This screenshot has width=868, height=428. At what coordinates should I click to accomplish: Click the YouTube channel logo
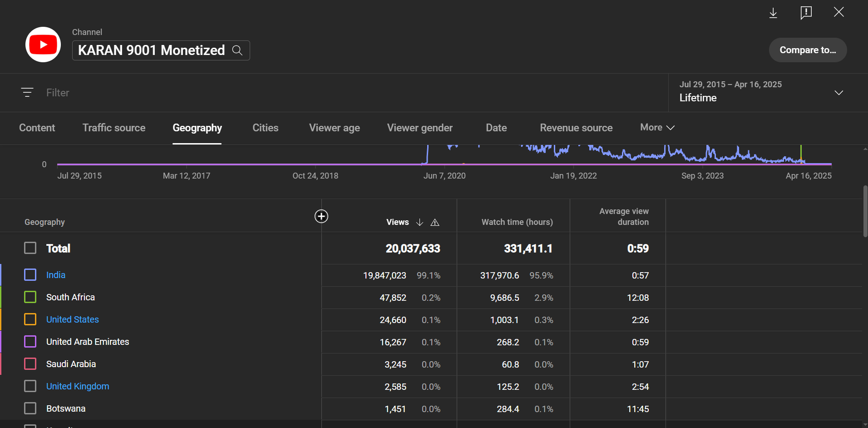43,45
